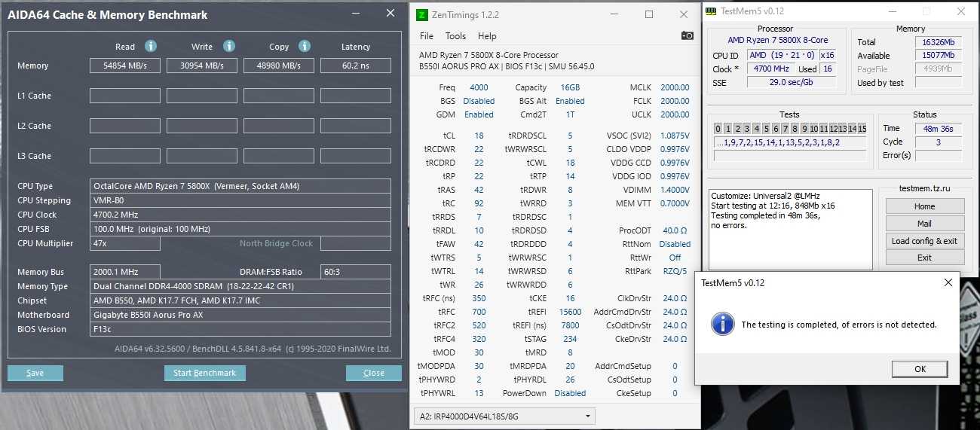This screenshot has height=430, width=980.
Task: Click the info icon beside Copy
Action: click(x=305, y=46)
